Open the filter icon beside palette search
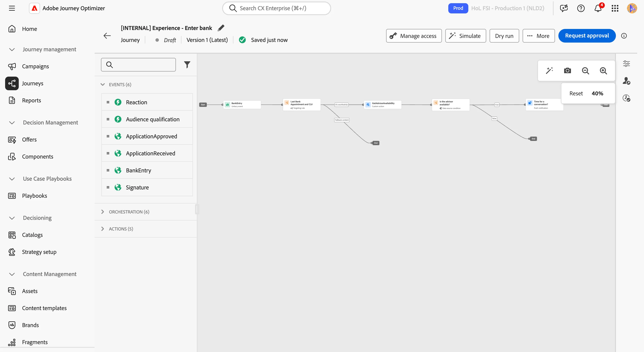The width and height of the screenshot is (644, 352). tap(187, 65)
